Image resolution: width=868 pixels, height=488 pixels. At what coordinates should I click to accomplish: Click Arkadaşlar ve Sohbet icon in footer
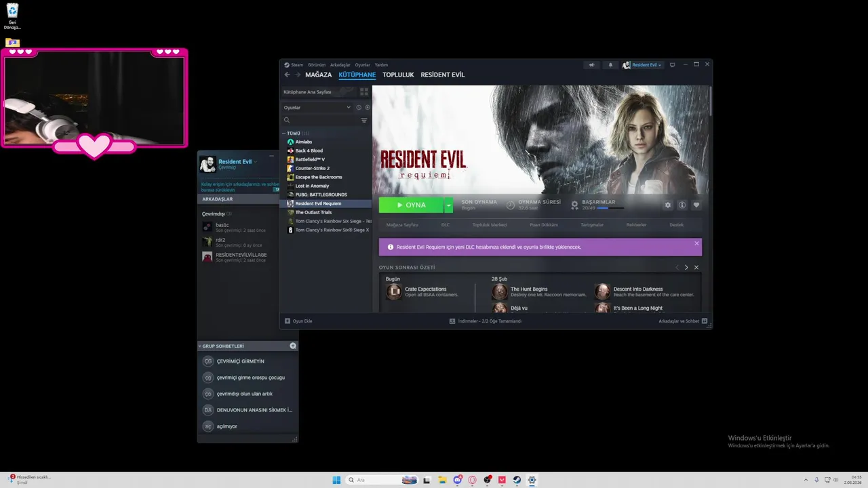[705, 321]
